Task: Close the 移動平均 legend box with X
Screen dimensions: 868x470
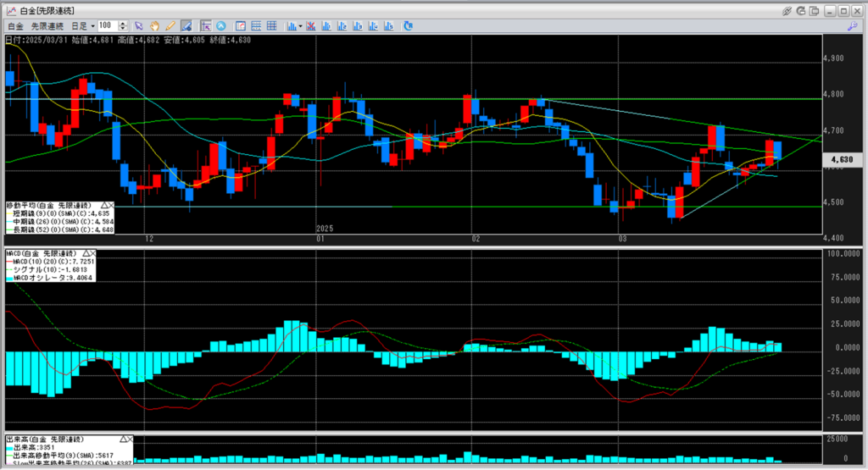Action: pos(111,206)
